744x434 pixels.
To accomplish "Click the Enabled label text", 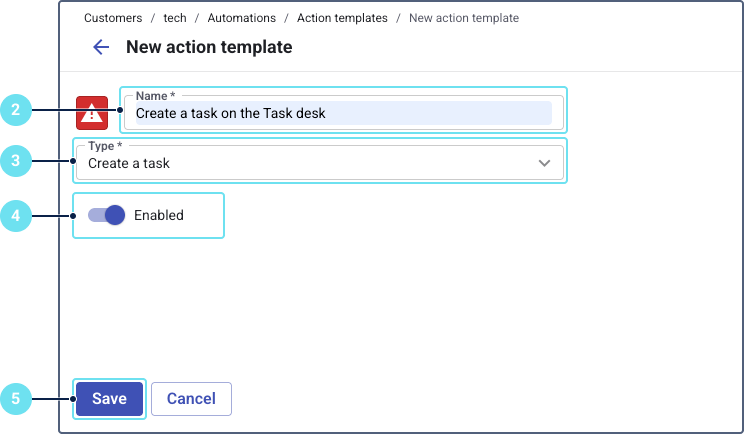I will click(159, 215).
